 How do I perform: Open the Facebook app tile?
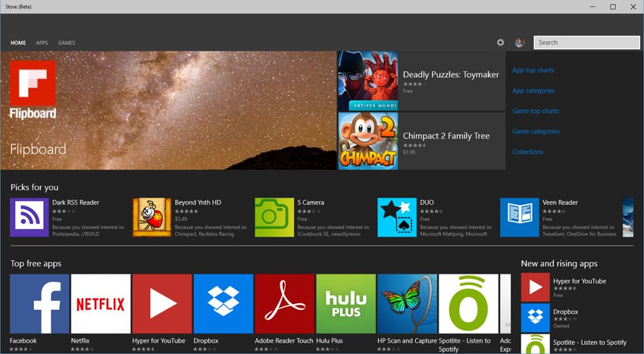coord(39,304)
